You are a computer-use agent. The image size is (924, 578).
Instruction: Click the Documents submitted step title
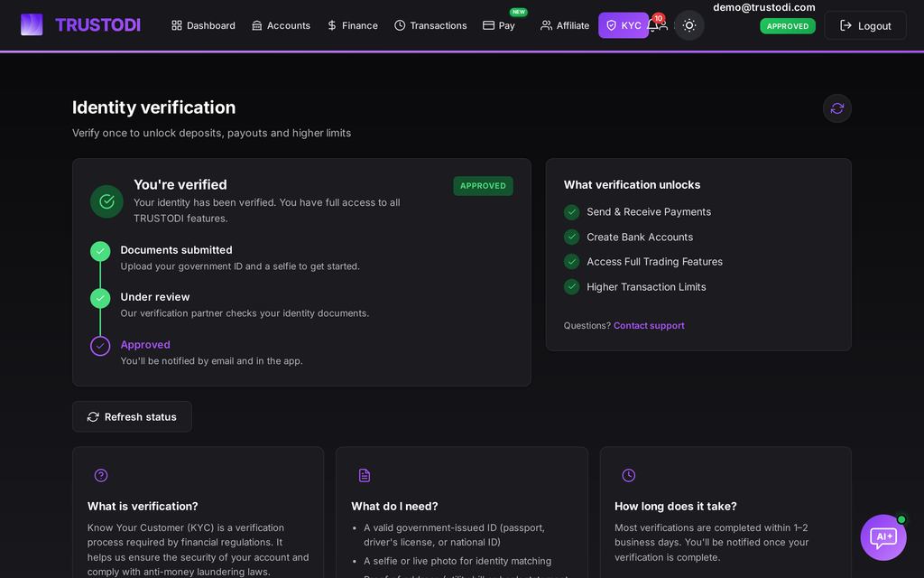click(x=176, y=250)
